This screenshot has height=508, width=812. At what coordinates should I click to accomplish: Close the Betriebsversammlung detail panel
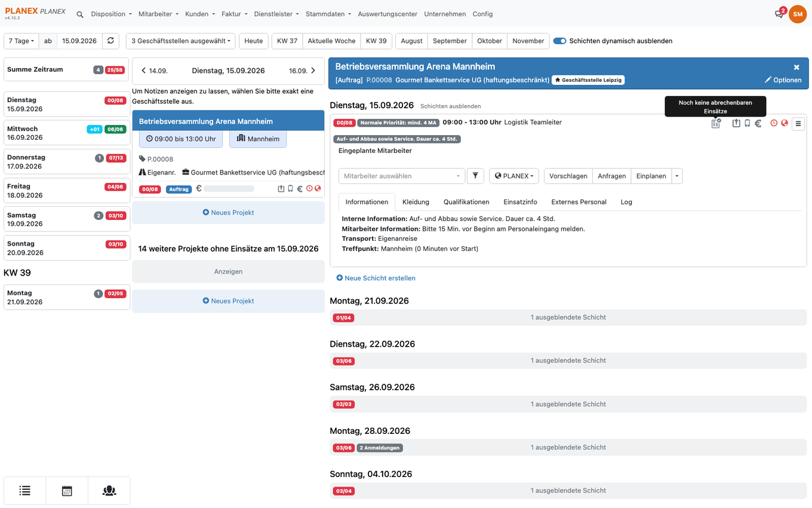click(x=796, y=67)
